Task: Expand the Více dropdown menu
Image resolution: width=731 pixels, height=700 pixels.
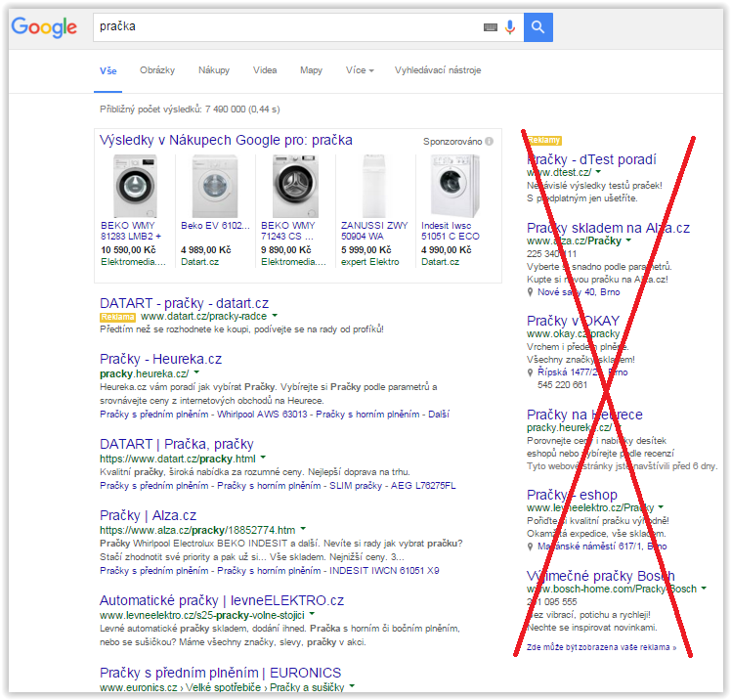Action: coord(360,70)
